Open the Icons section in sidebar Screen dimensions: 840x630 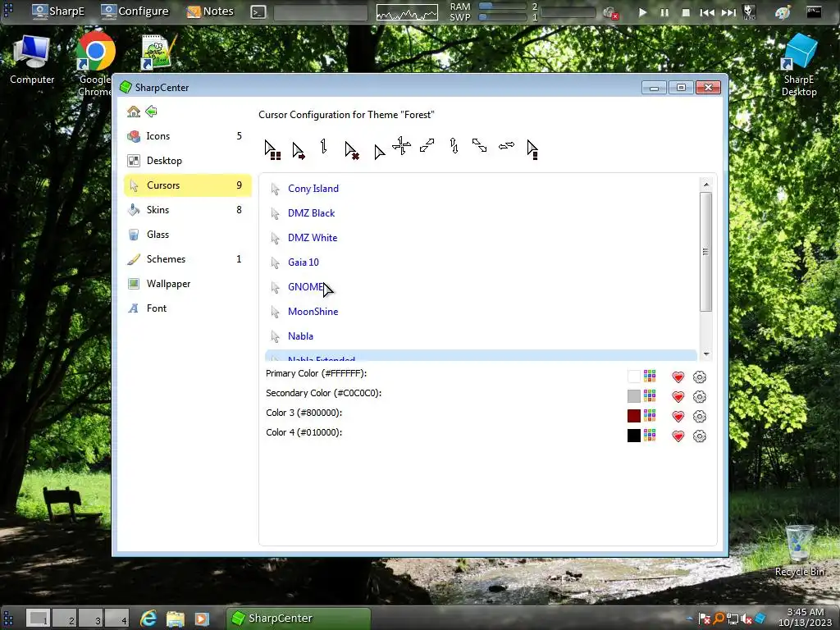pyautogui.click(x=187, y=136)
